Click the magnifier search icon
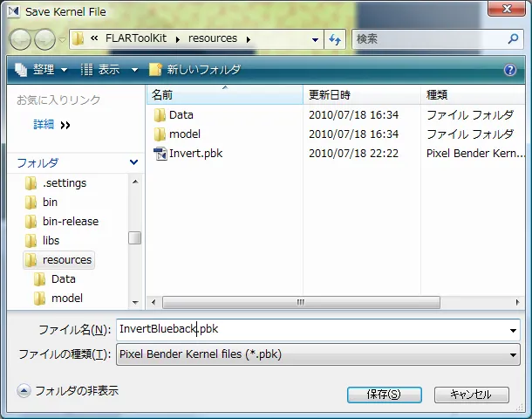The image size is (532, 419). 513,38
